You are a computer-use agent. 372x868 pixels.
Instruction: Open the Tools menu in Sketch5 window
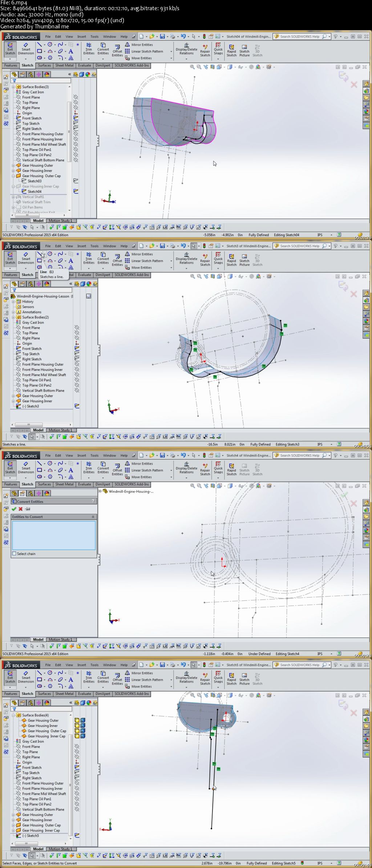pos(94,665)
